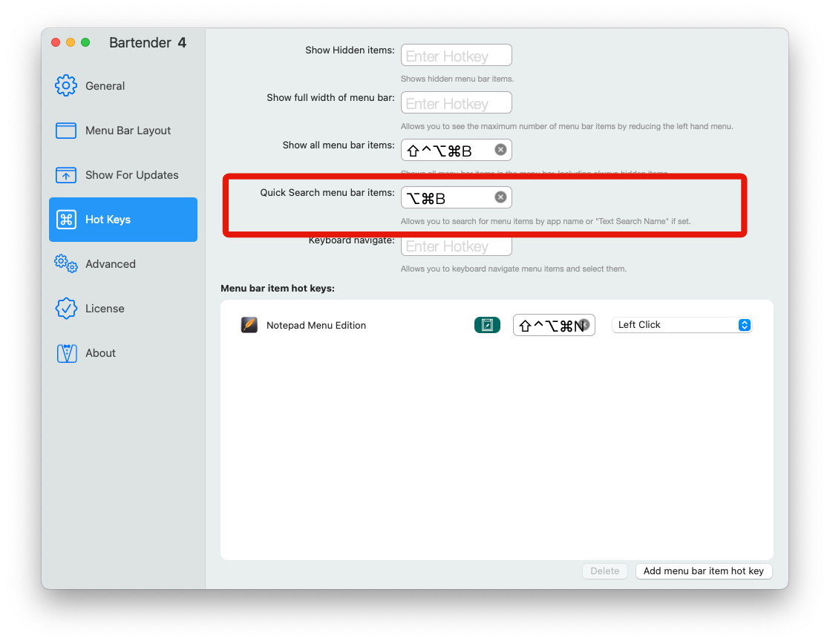830x644 pixels.
Task: Select the Menu Bar Layout icon
Action: pos(65,130)
